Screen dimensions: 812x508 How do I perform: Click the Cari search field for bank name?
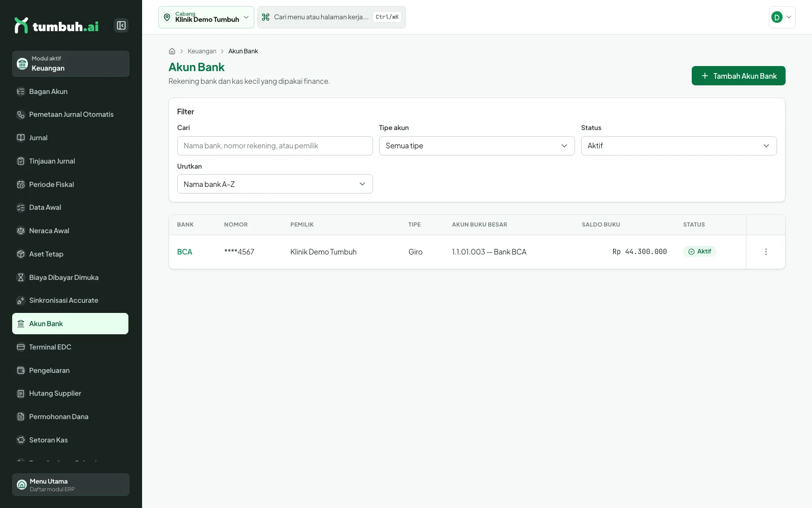(x=275, y=146)
